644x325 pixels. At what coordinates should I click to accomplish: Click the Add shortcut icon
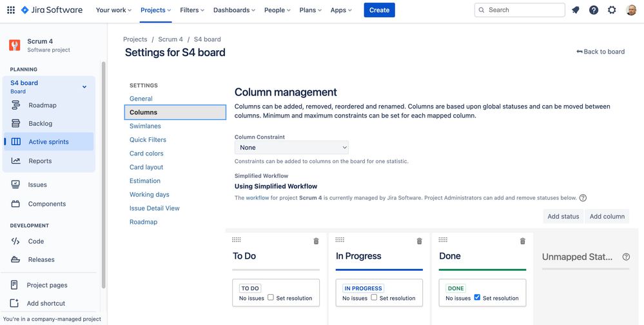click(x=14, y=303)
